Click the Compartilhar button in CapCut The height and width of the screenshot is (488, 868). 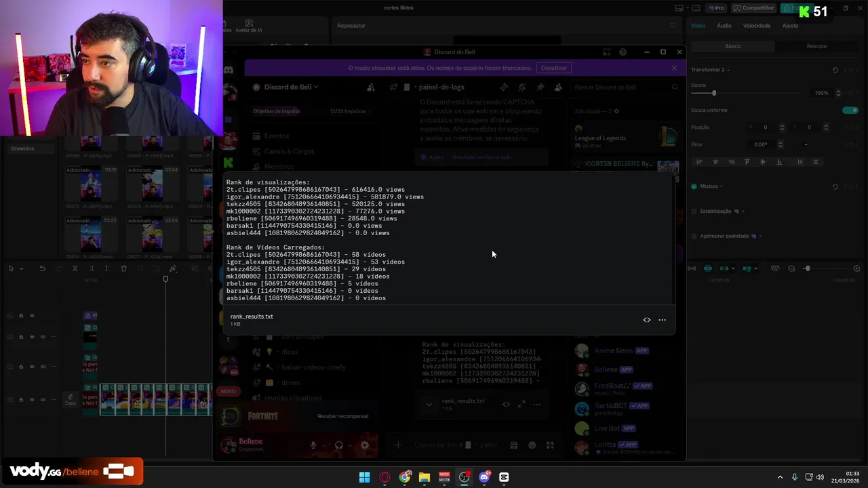(x=754, y=8)
